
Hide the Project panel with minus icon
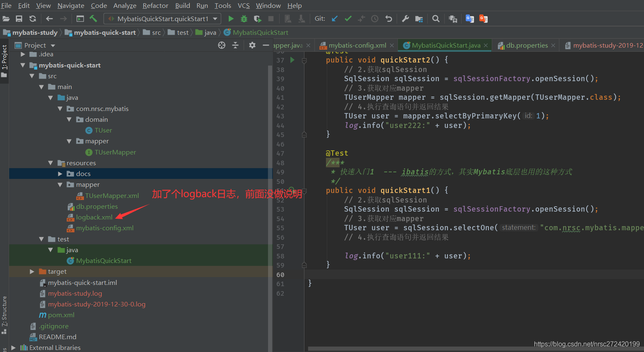[266, 45]
